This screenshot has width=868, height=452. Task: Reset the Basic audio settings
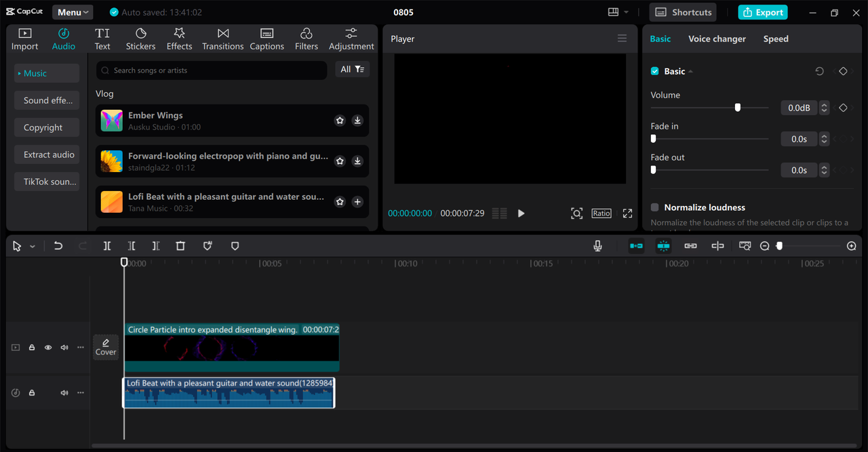pyautogui.click(x=819, y=71)
